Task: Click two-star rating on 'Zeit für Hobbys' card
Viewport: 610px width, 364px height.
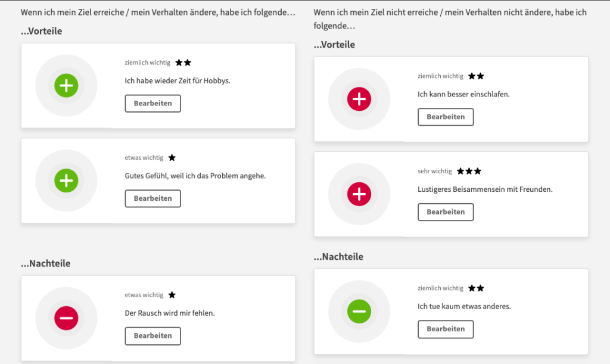Action: pos(183,63)
